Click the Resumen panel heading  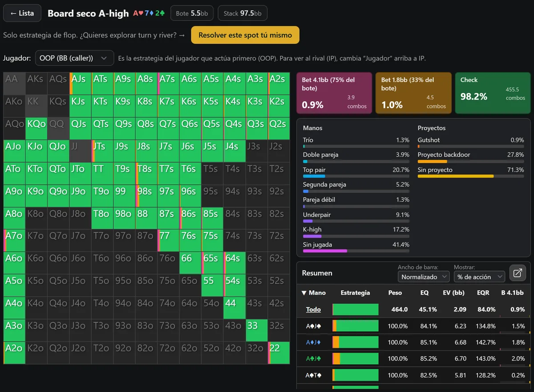317,273
